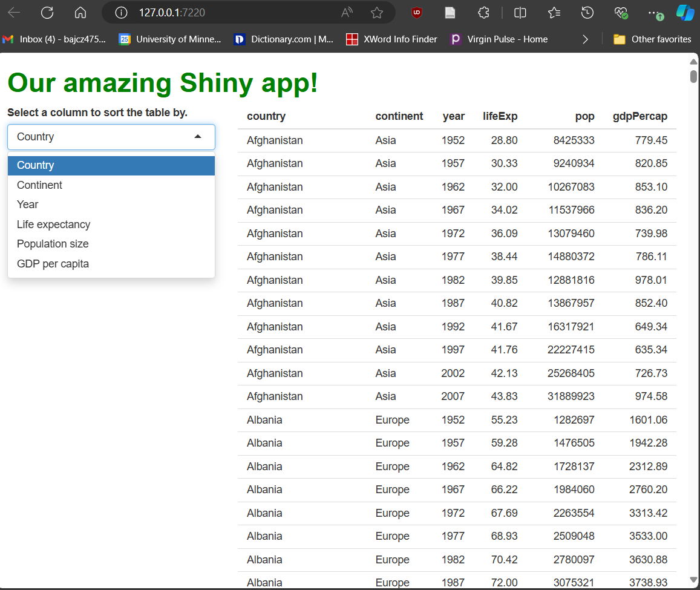This screenshot has height=590, width=700.
Task: Choose Life expectancy as the sort column
Action: pos(53,224)
